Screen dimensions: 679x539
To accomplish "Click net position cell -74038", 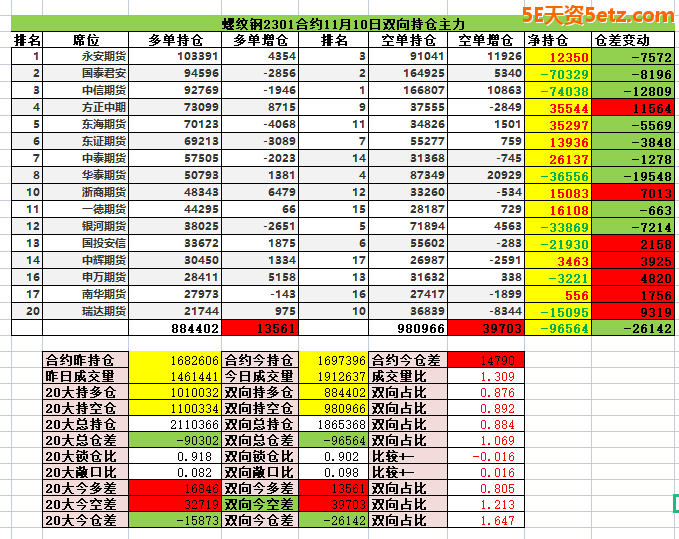I will click(558, 90).
